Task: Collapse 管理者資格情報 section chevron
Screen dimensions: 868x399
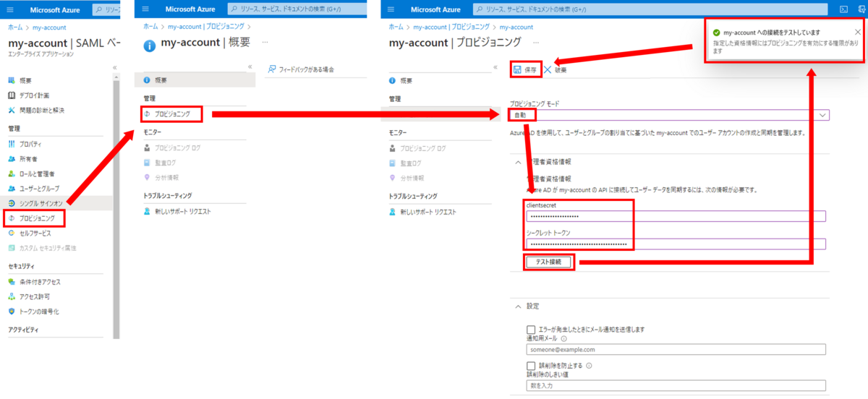Action: coord(518,163)
